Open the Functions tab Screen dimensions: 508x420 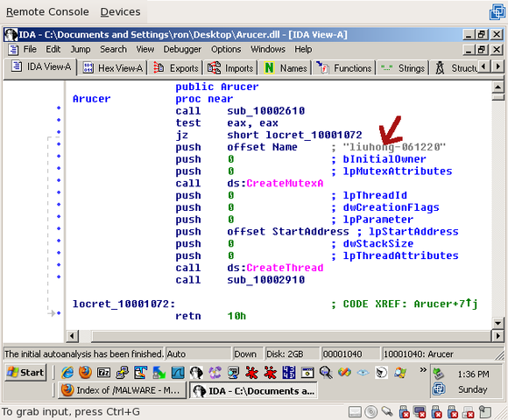(343, 68)
